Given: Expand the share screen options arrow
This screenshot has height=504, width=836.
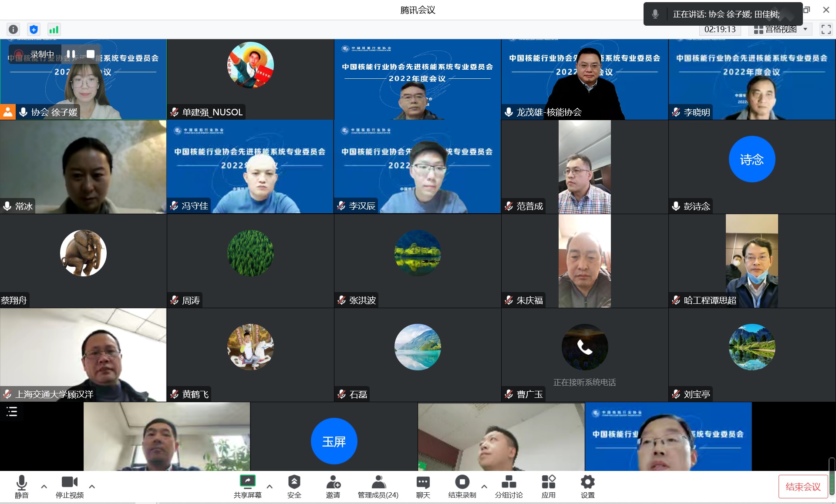Looking at the screenshot, I should click(270, 486).
